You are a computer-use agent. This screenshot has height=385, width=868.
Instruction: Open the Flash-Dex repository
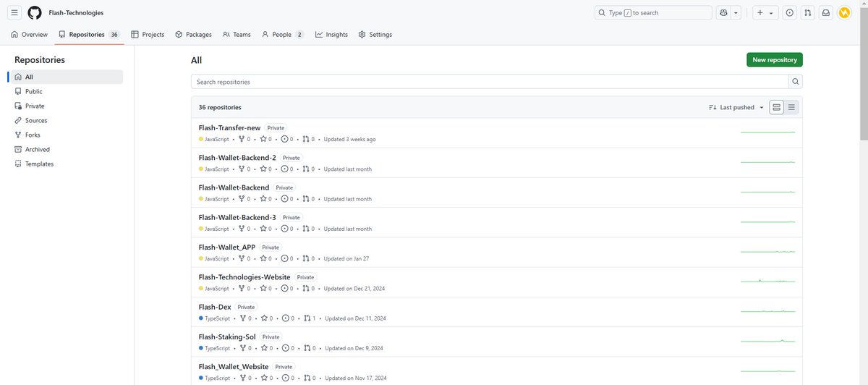point(215,307)
